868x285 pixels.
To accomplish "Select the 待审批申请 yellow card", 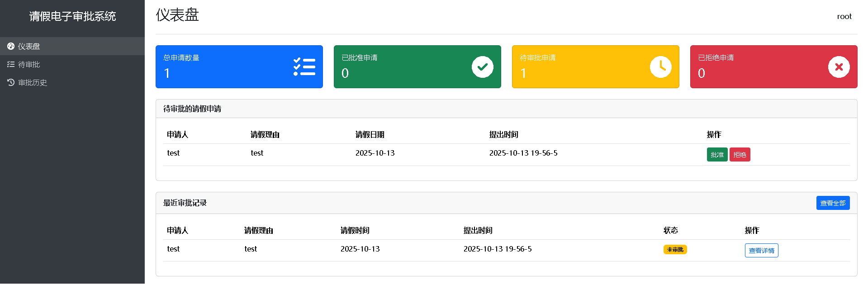I will (x=583, y=66).
